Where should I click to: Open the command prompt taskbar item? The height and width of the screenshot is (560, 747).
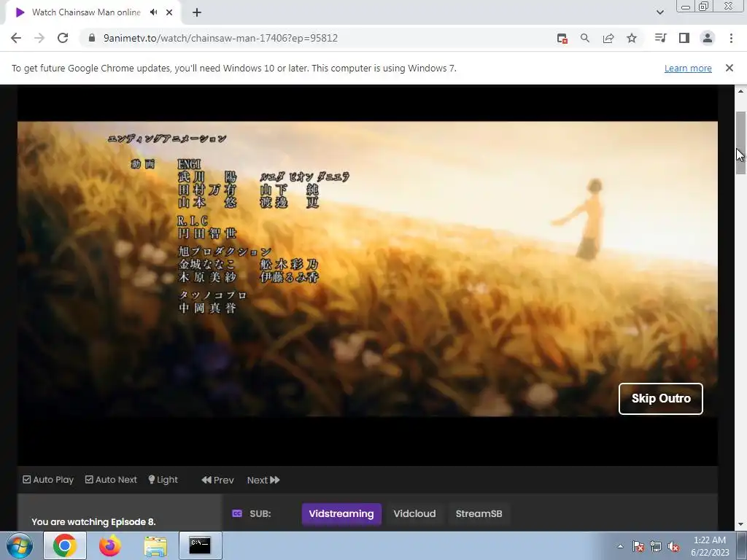(x=200, y=545)
